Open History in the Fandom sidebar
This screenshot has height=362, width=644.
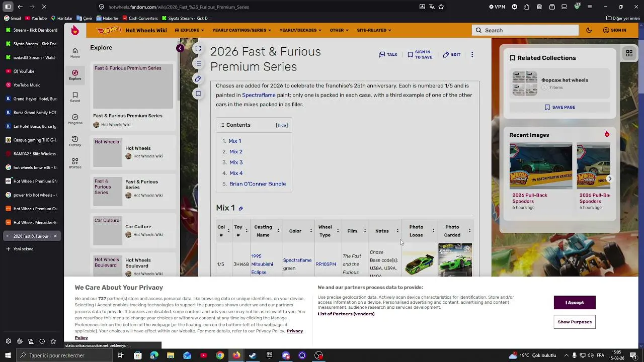75,141
